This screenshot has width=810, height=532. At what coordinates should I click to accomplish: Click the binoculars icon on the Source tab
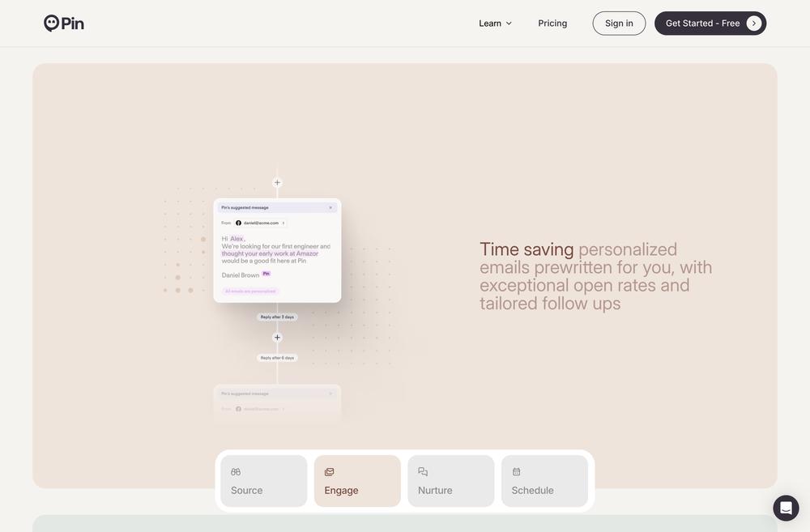point(236,471)
